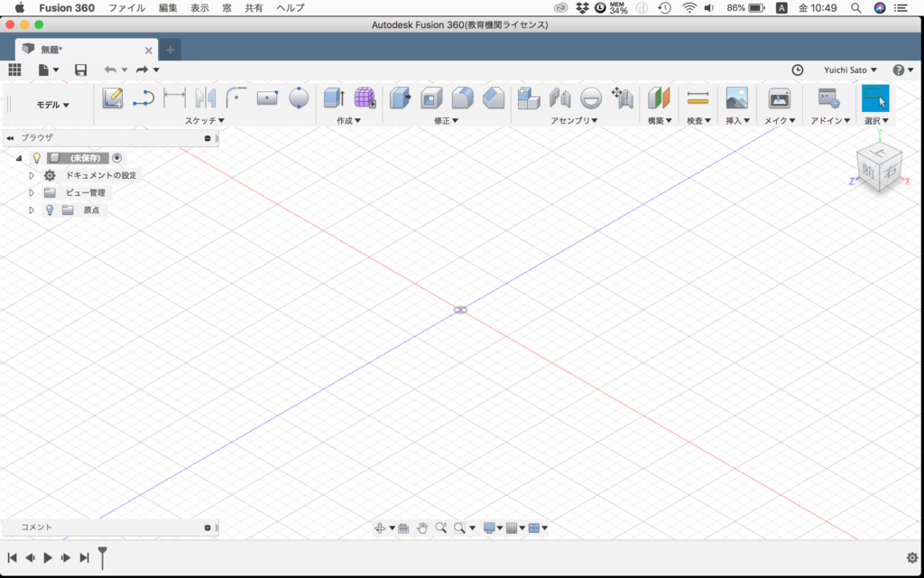Select the Fillet sketch tool
Screen dimensions: 924x578
point(236,98)
